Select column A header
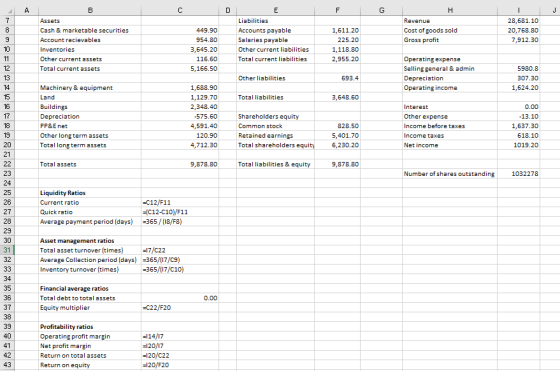This screenshot has height=371, width=560. (x=26, y=10)
